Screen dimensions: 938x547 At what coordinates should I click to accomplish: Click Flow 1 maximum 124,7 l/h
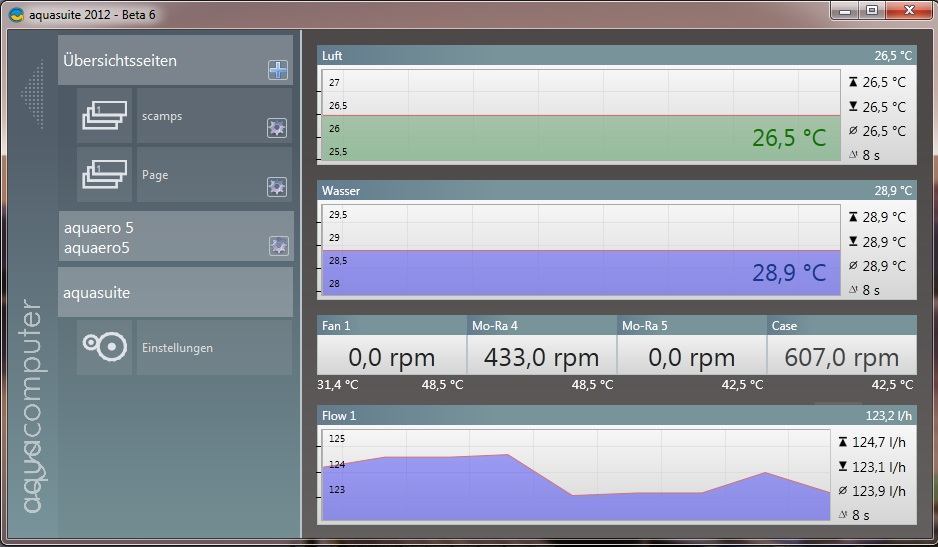tap(879, 442)
